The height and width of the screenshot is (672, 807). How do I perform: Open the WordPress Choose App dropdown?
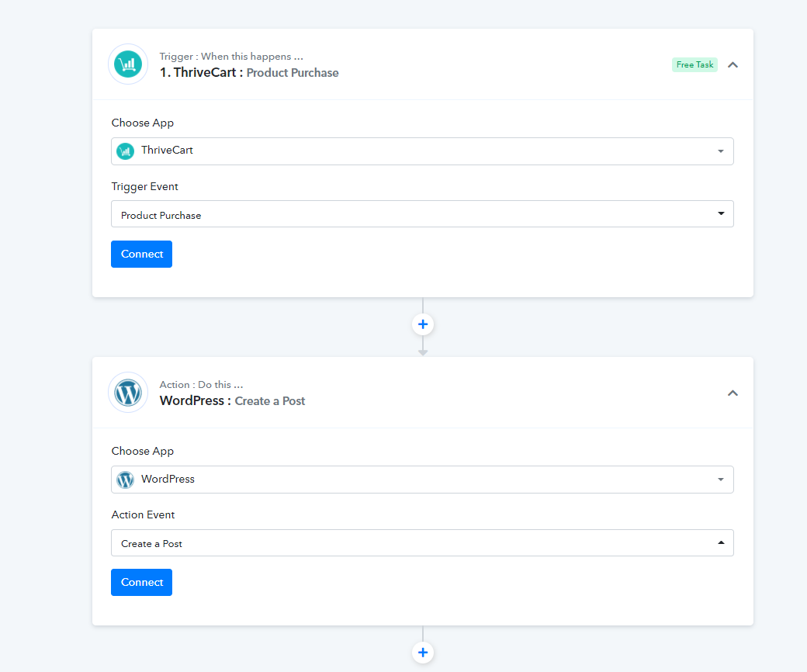tap(422, 480)
